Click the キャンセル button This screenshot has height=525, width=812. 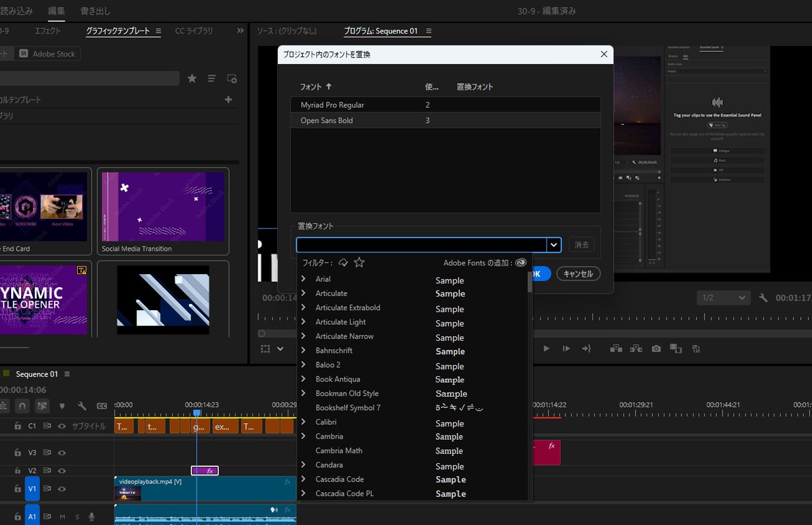click(x=578, y=274)
